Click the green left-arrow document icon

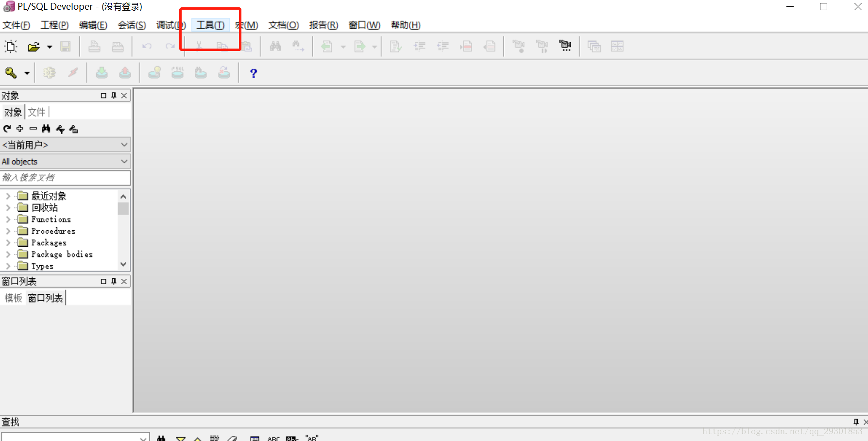pyautogui.click(x=327, y=46)
